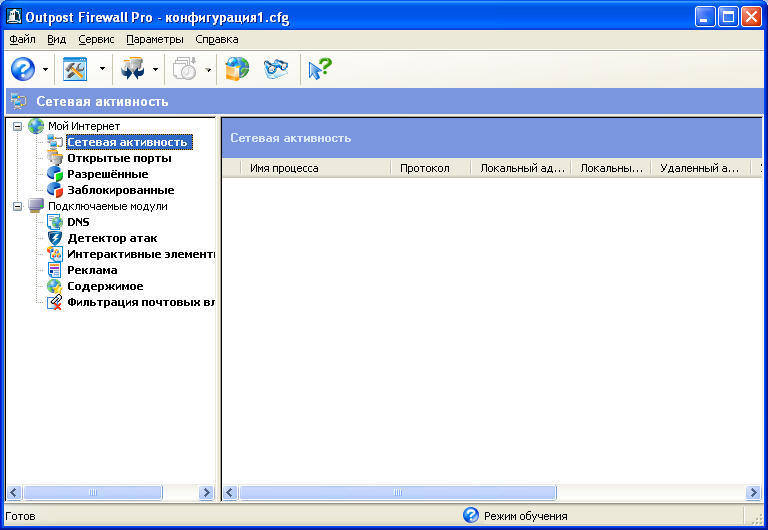
Task: Click the grayed clock log toolbar icon
Action: 185,69
